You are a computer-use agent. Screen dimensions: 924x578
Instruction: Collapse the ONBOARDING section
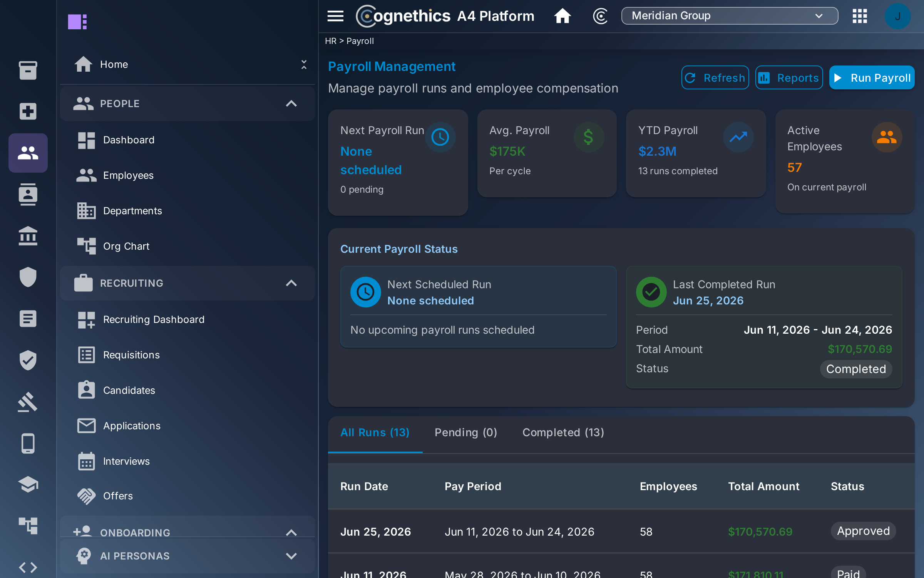tap(291, 533)
